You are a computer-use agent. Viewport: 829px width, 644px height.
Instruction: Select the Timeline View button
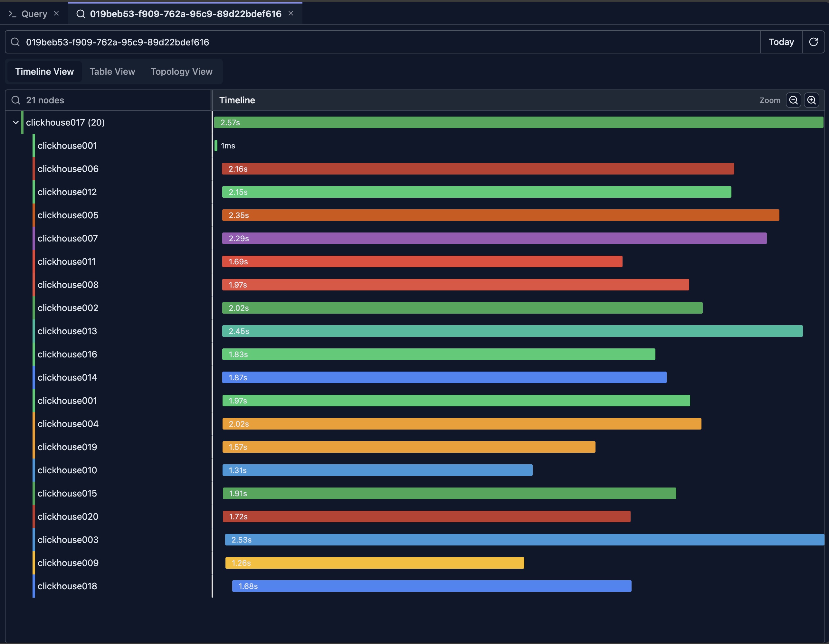[44, 71]
